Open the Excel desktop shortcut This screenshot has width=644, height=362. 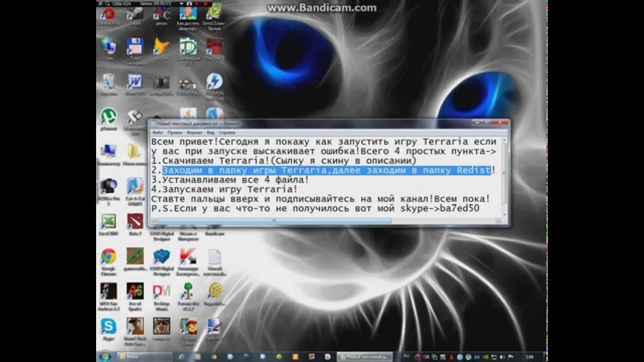click(x=108, y=221)
